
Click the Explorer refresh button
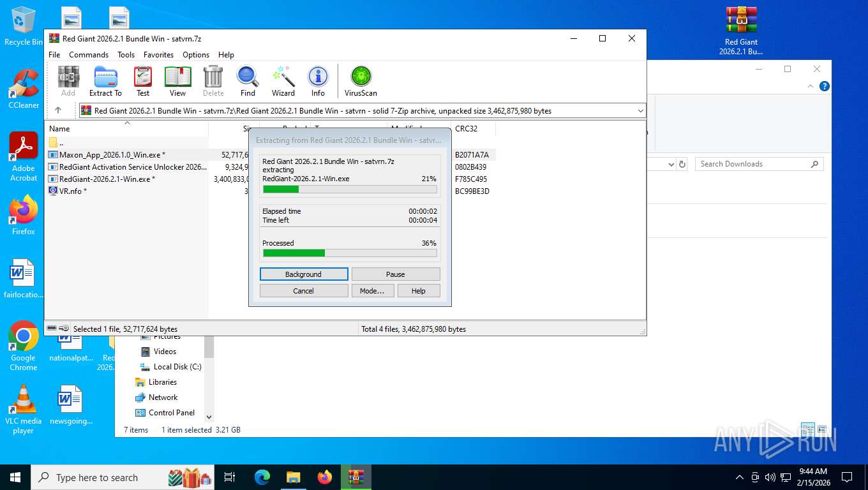[682, 164]
